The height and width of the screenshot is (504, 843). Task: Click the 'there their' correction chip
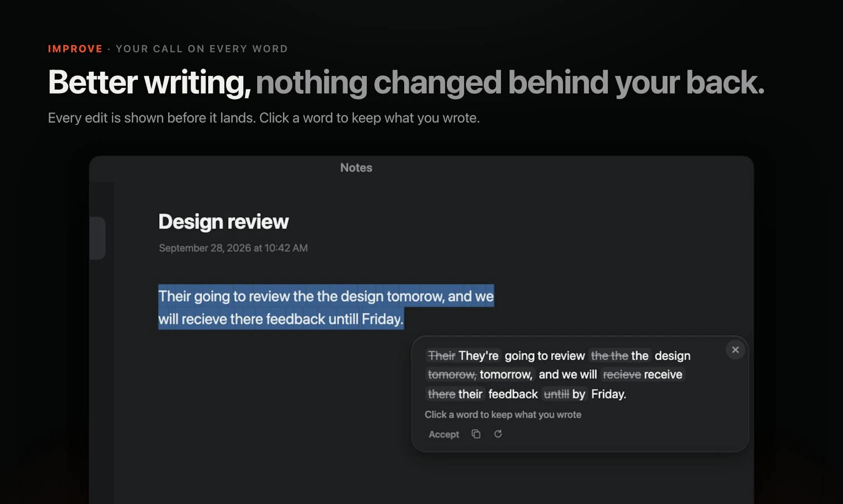(x=455, y=394)
